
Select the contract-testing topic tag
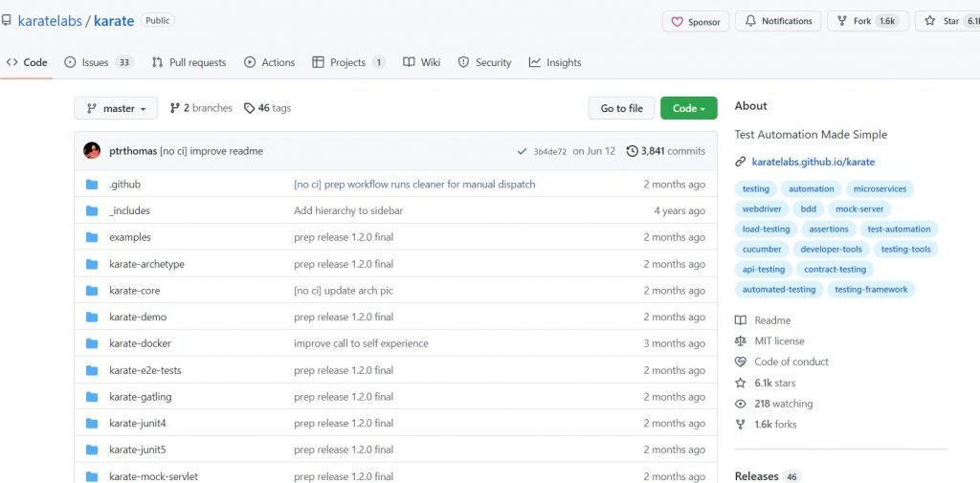tap(835, 270)
